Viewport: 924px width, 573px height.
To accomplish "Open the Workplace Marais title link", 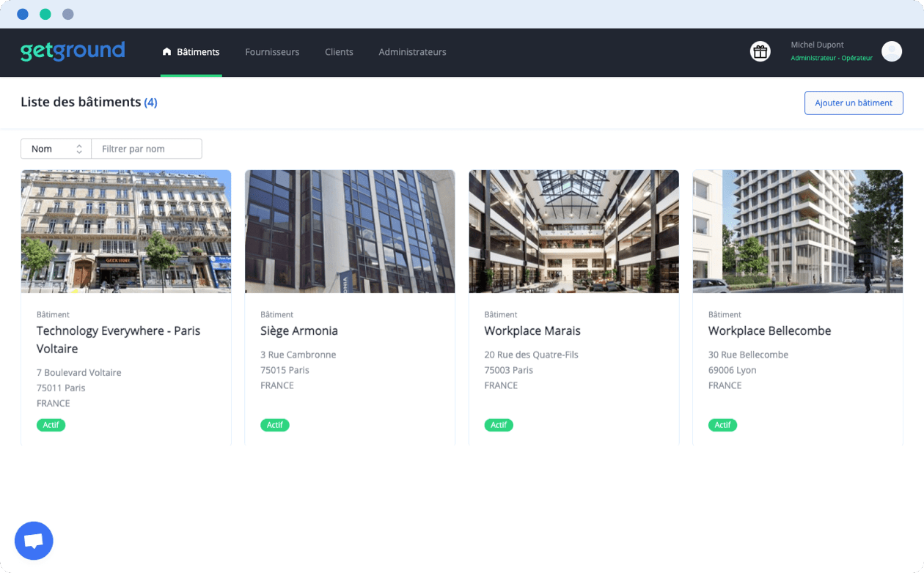I will click(x=532, y=331).
